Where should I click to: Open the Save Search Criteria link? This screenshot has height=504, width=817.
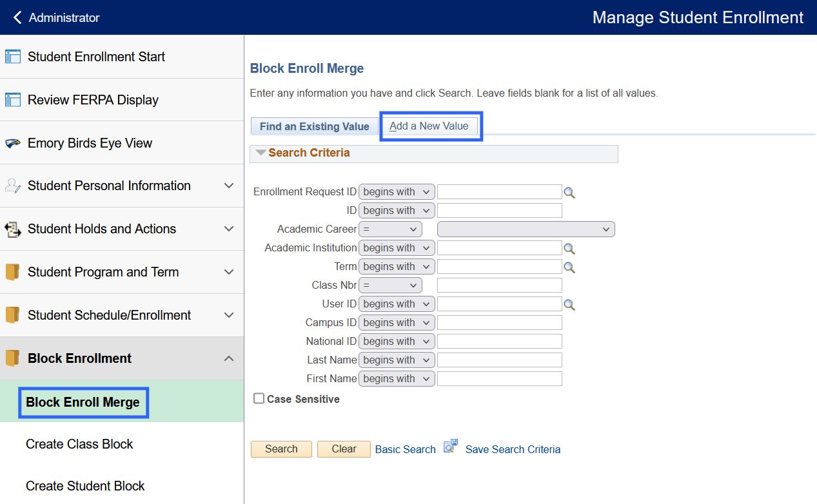513,449
